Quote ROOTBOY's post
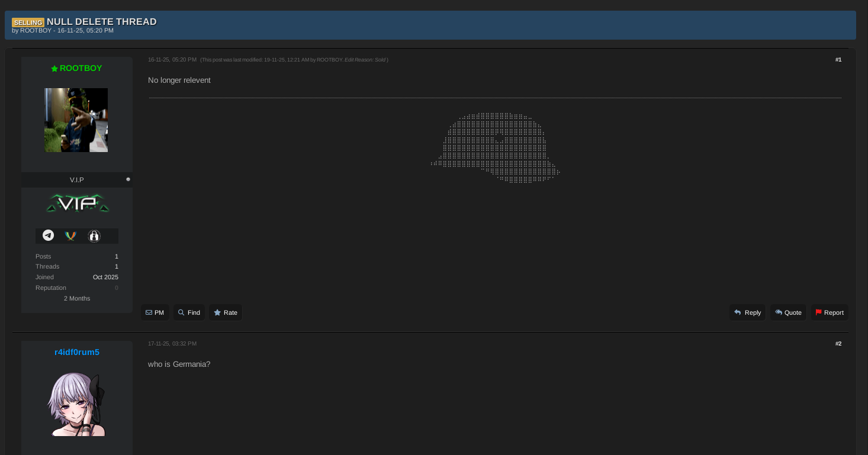 tap(788, 312)
